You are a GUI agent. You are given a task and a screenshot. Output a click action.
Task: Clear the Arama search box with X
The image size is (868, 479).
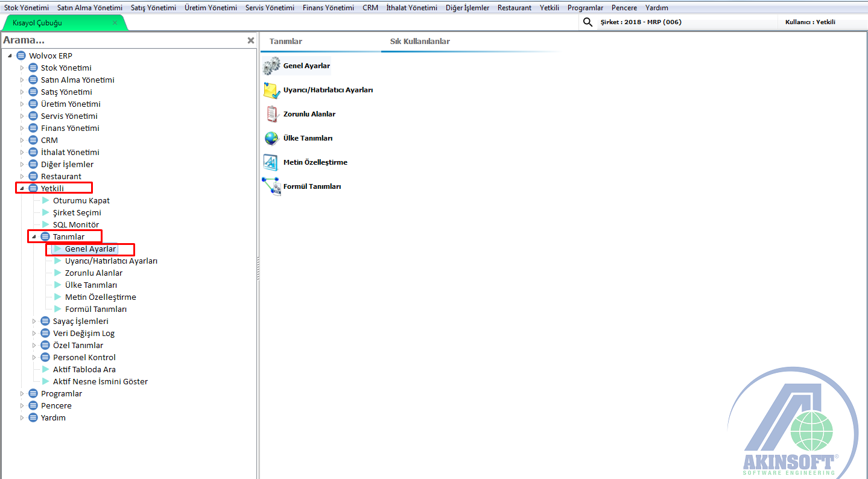click(x=251, y=40)
